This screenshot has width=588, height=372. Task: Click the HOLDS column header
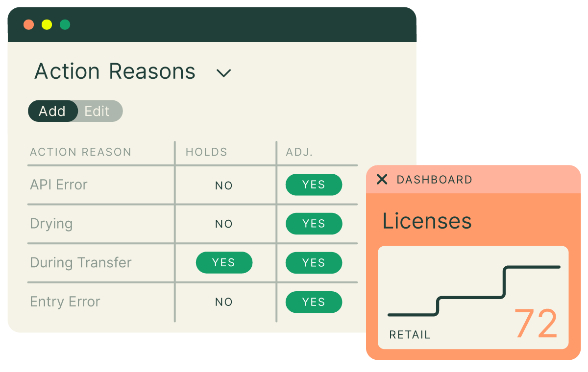206,152
